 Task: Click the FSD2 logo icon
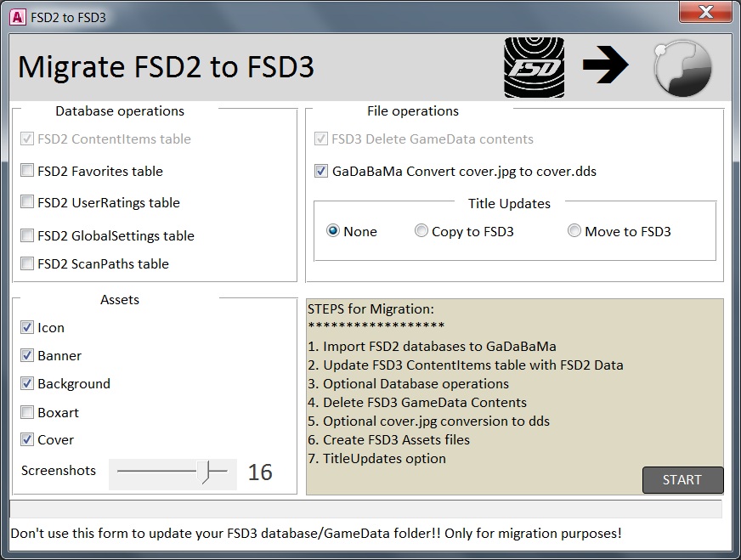(x=534, y=68)
